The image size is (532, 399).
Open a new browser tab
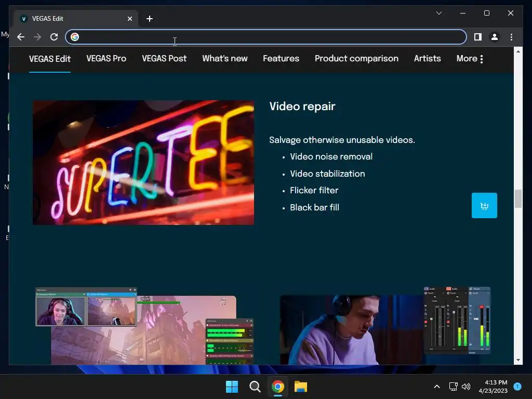pyautogui.click(x=150, y=19)
